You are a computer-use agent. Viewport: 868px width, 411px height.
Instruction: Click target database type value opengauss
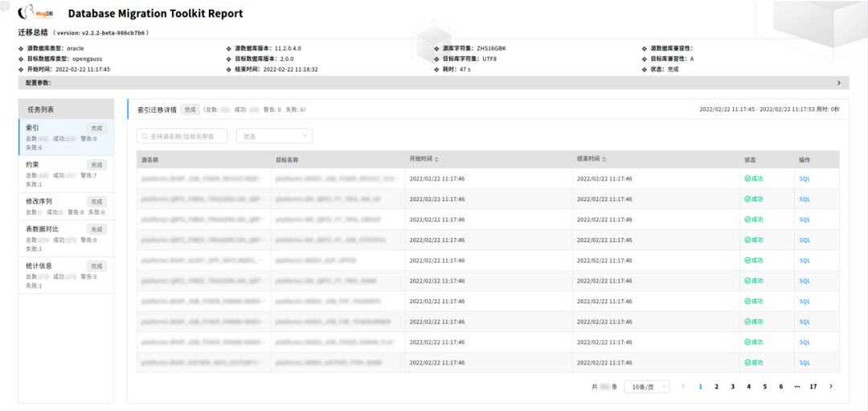(x=87, y=59)
